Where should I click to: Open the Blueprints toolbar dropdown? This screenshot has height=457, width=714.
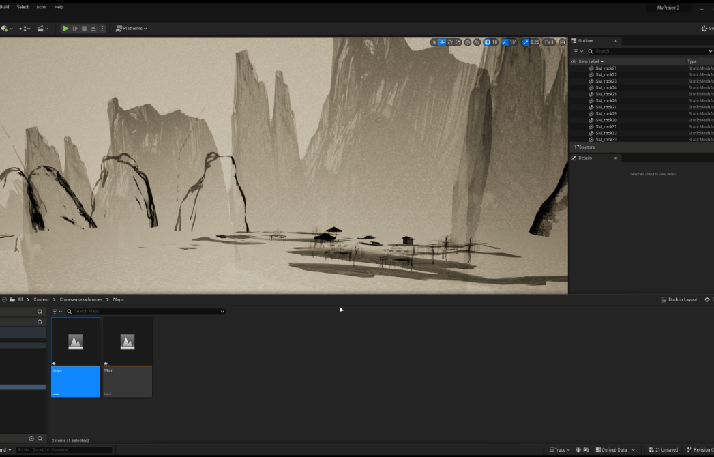(x=25, y=28)
